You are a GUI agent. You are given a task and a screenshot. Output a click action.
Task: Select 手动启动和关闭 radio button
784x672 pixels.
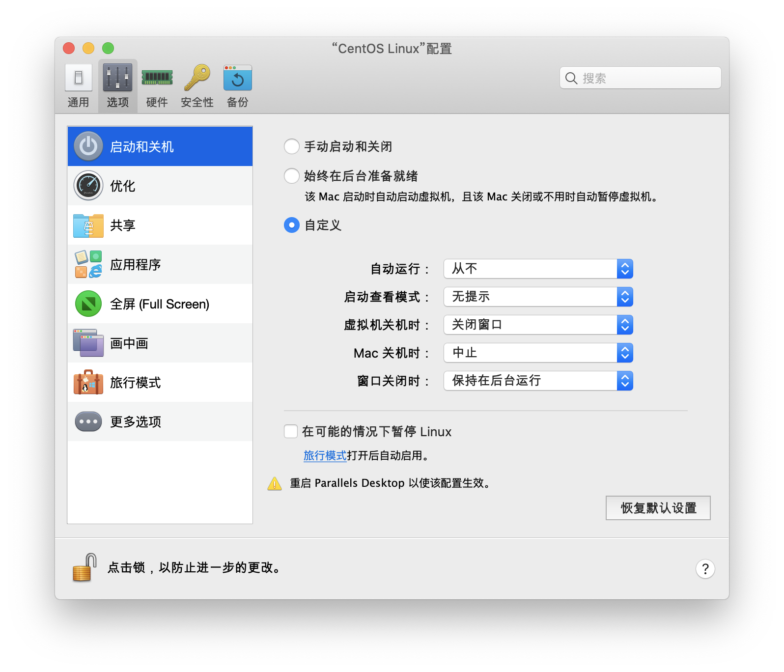pos(292,146)
